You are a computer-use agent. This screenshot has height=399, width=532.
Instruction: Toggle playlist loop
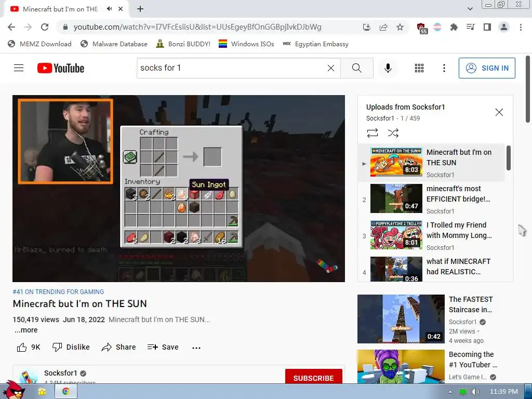click(x=372, y=133)
